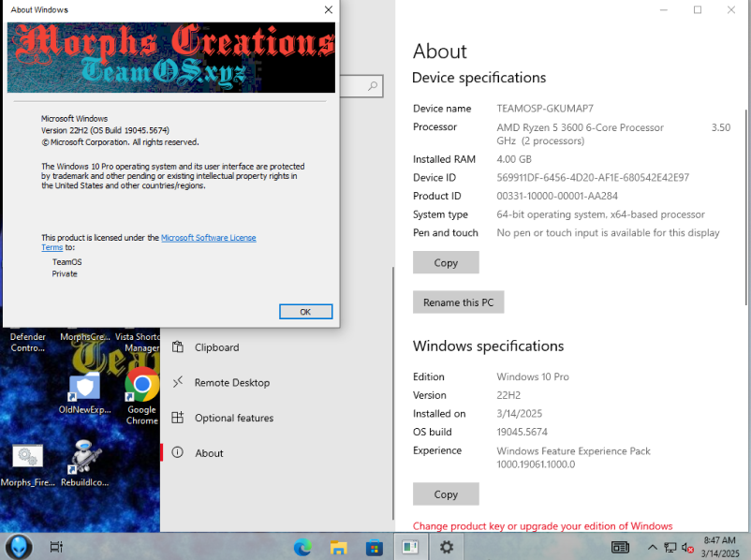This screenshot has width=751, height=560.
Task: Click the Settings sidebar scrollbar
Action: 393,392
